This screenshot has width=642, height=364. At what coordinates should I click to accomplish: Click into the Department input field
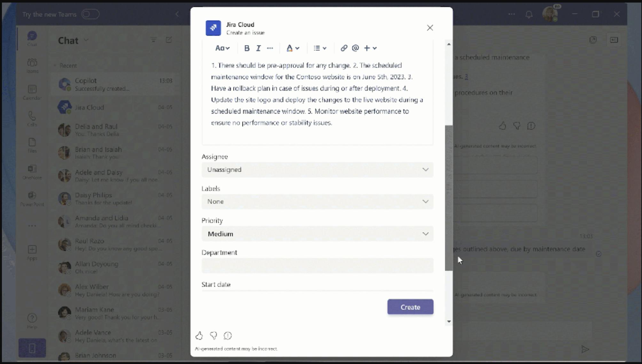317,266
